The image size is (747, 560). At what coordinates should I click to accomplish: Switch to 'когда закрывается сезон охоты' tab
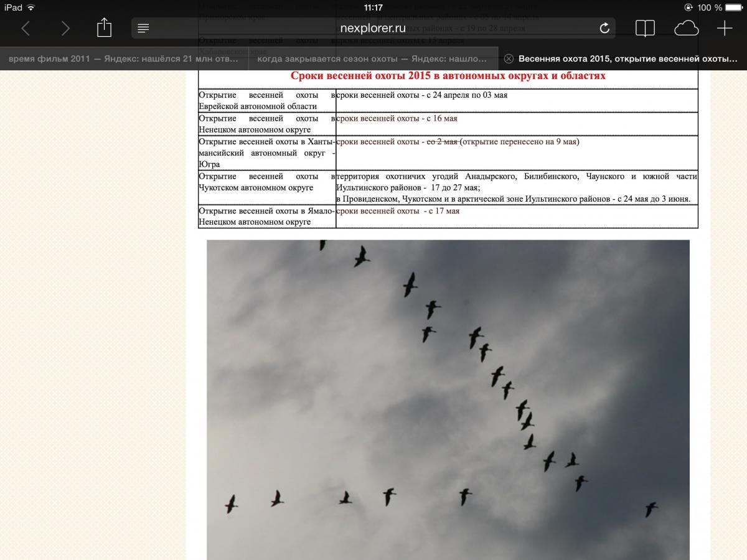(x=374, y=58)
